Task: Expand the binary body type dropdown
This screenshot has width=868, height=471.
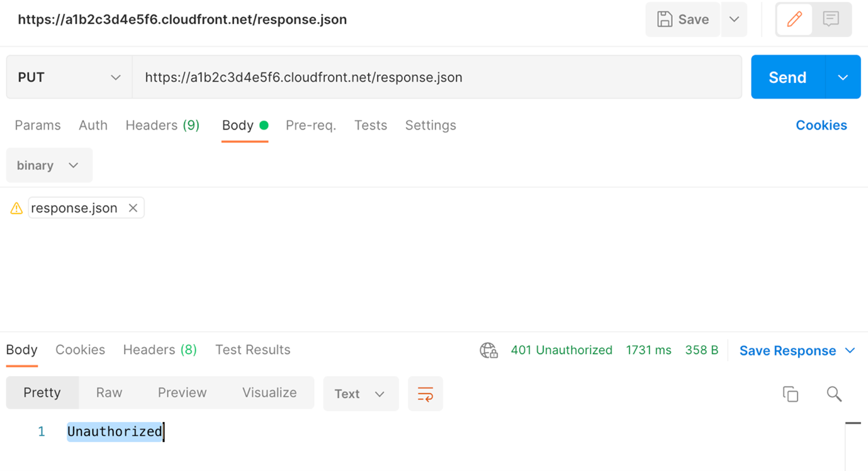Action: click(49, 165)
